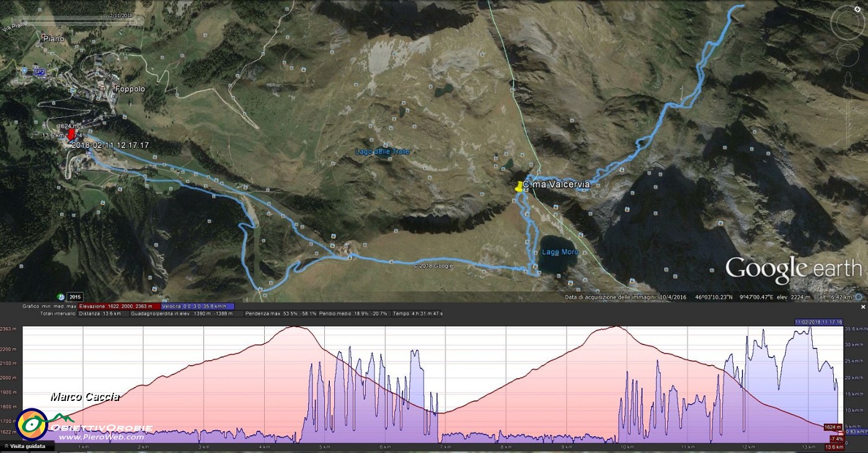Click the Foppolo town label
Viewport: 868px width, 453px height.
(130, 89)
